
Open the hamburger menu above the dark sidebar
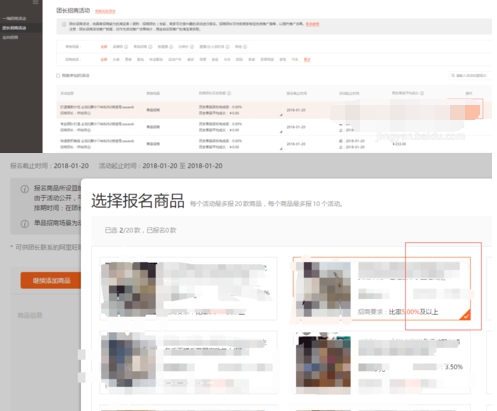pyautogui.click(x=35, y=2)
